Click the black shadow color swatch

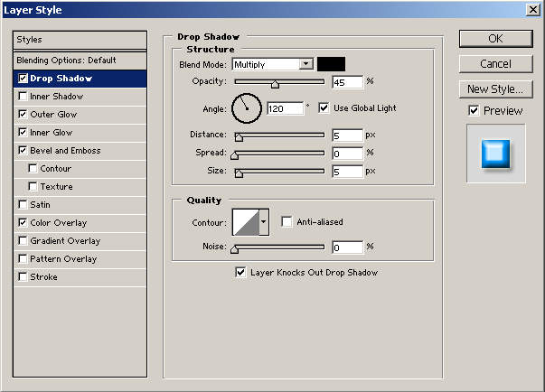click(x=331, y=64)
